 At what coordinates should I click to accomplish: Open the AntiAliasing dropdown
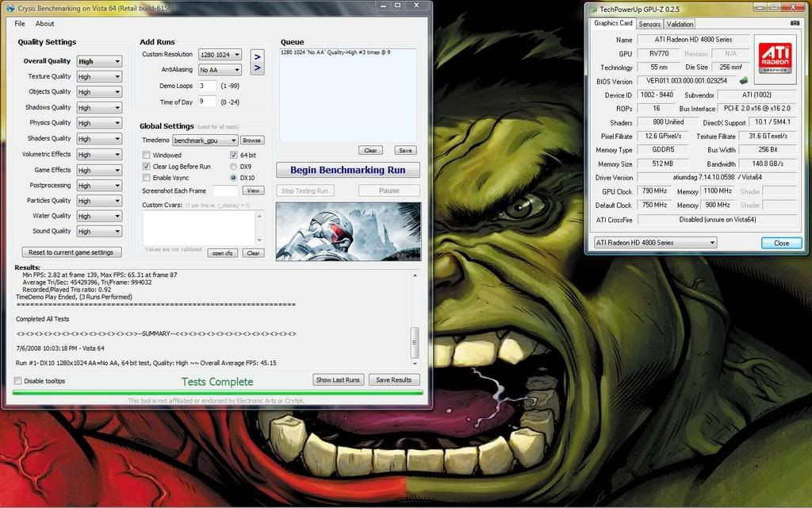[220, 70]
